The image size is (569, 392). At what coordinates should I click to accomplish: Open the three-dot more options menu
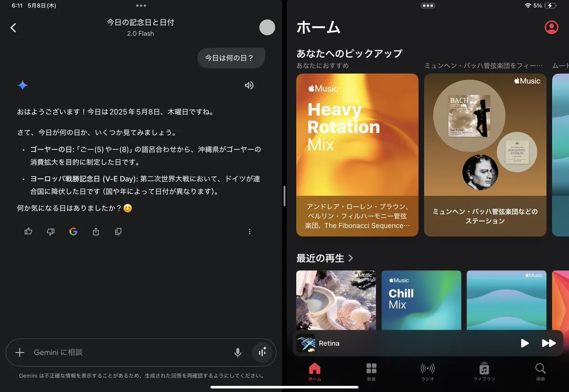(x=249, y=231)
